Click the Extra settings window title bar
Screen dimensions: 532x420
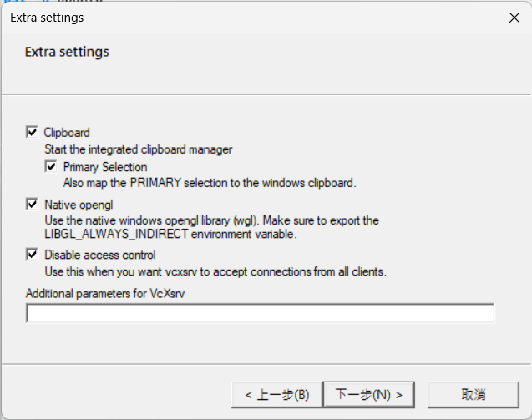click(x=251, y=17)
